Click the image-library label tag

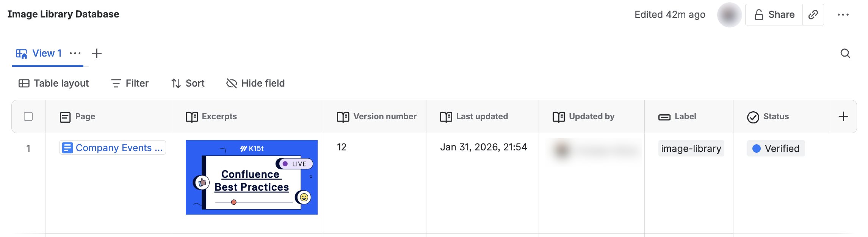tap(691, 149)
